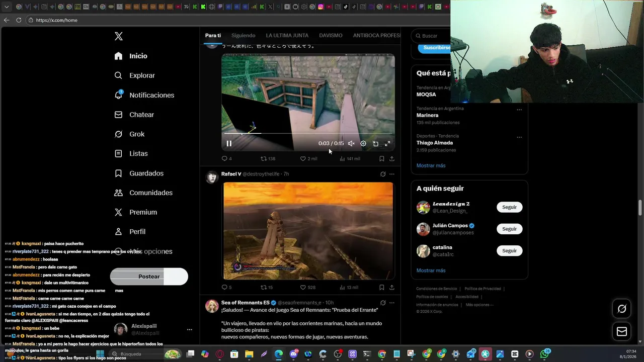Click the x.com/home address bar
644x362 pixels.
(x=236, y=20)
